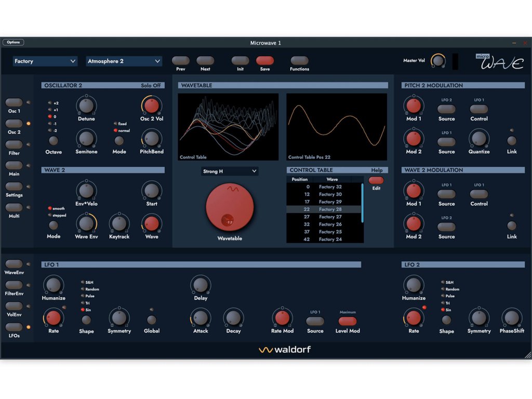The height and width of the screenshot is (399, 532).
Task: Toggle Solo Off in Oscillator 2
Action: tap(151, 85)
